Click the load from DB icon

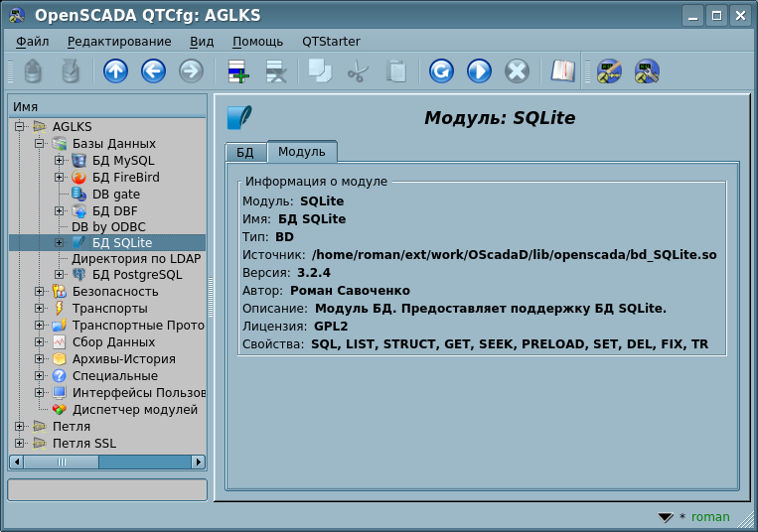pos(34,71)
